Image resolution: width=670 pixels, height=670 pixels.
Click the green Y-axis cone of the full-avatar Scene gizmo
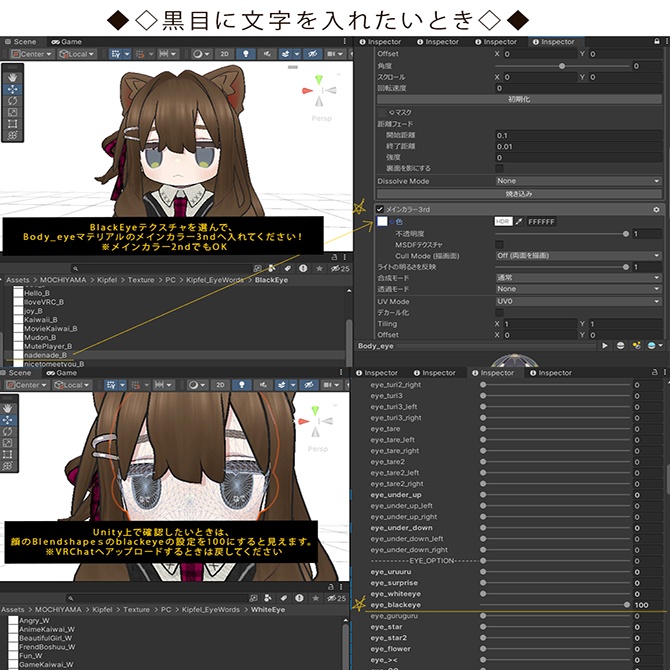point(319,79)
